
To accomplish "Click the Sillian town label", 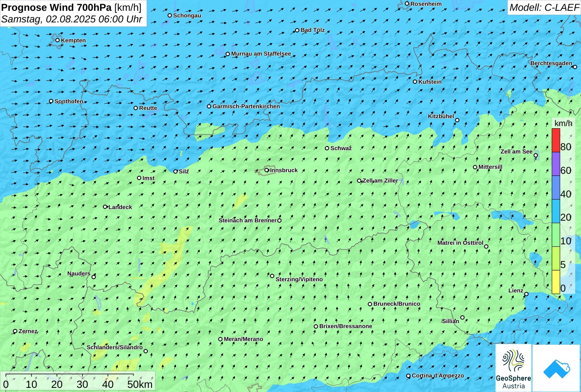I will (x=451, y=321).
